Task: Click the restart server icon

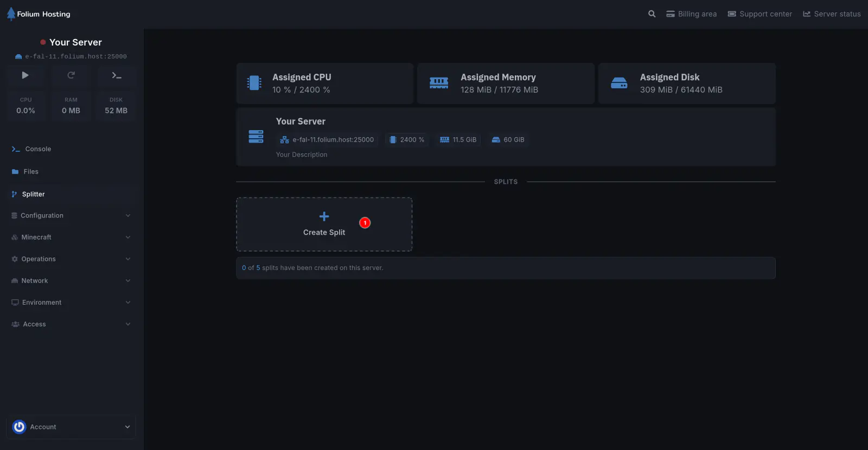Action: [71, 75]
